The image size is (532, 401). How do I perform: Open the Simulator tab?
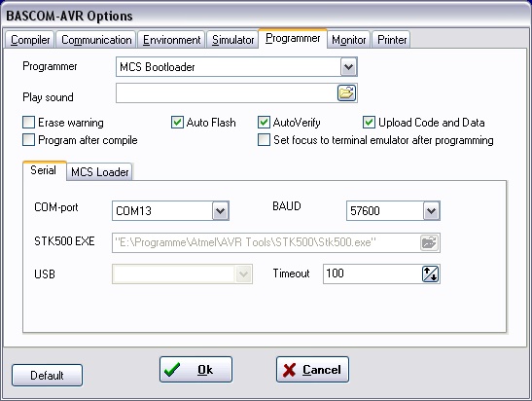click(232, 40)
